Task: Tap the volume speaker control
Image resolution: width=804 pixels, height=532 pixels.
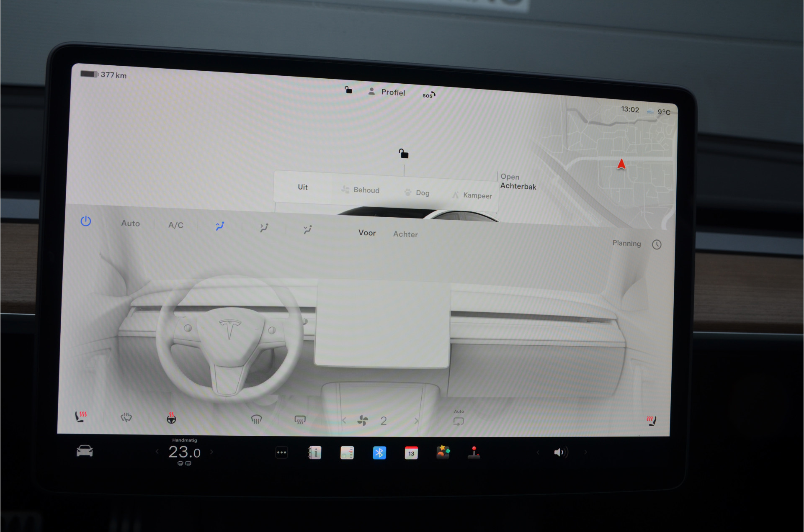Action: (x=560, y=452)
